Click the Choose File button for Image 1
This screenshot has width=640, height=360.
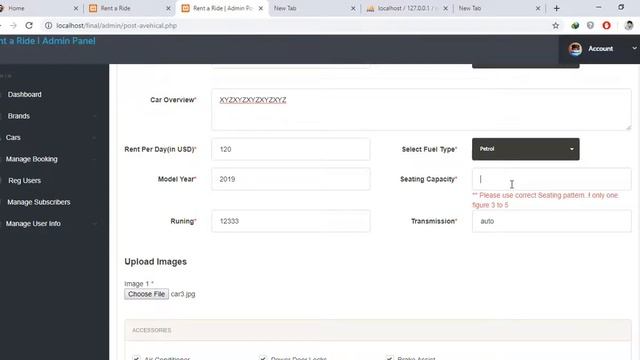[147, 294]
